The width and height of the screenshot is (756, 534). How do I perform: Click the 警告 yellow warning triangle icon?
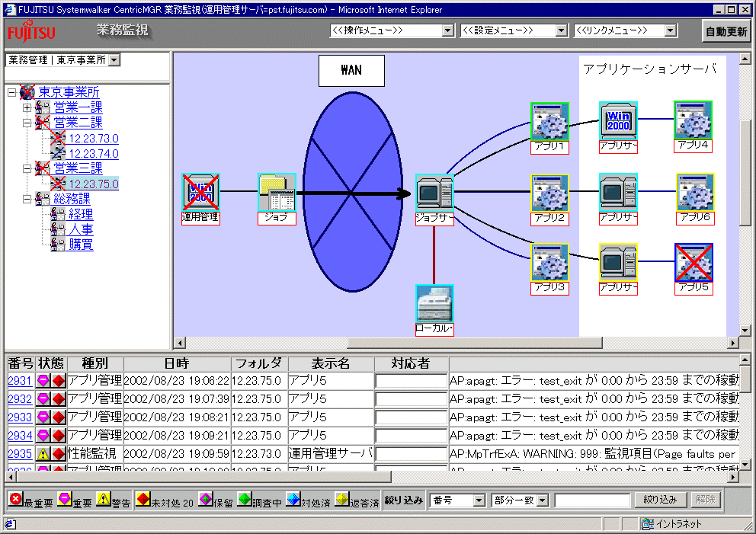104,499
